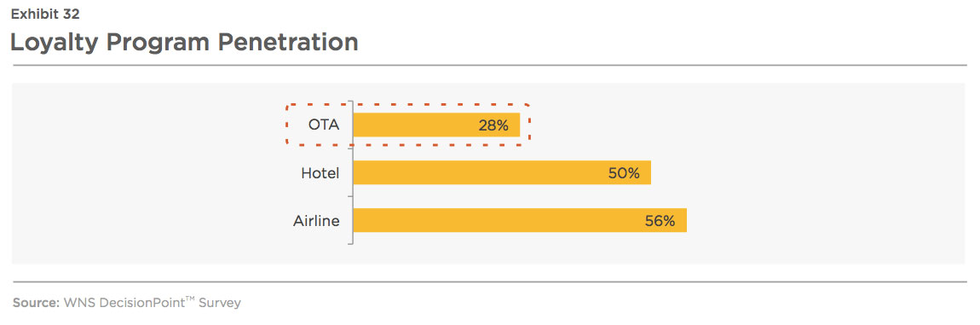Screen dimensions: 980x325
Task: Click the OTA bar in the chart
Action: 436,125
